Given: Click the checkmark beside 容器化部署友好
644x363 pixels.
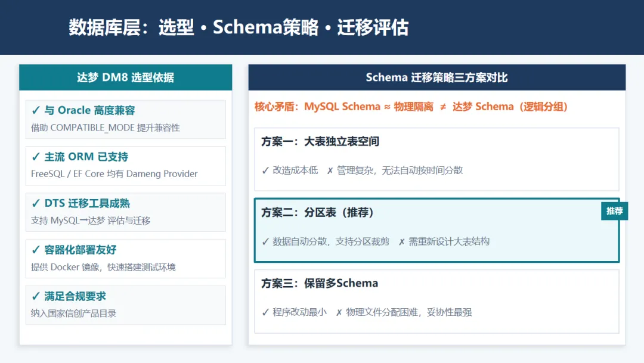Looking at the screenshot, I should click(36, 250).
